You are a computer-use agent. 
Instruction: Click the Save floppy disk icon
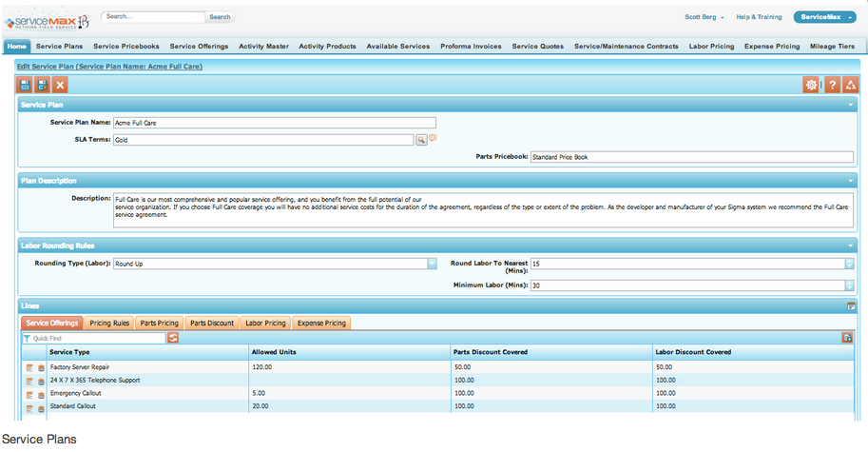point(25,85)
